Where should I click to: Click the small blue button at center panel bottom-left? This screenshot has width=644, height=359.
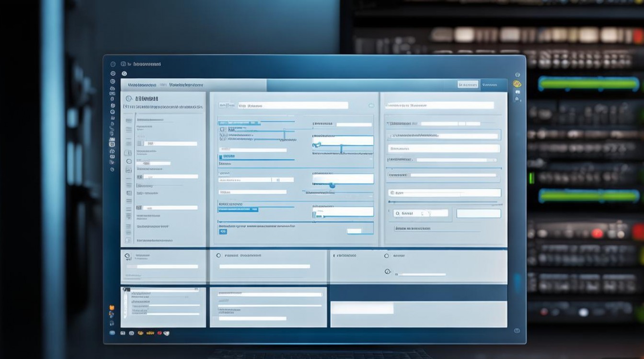pos(223,231)
